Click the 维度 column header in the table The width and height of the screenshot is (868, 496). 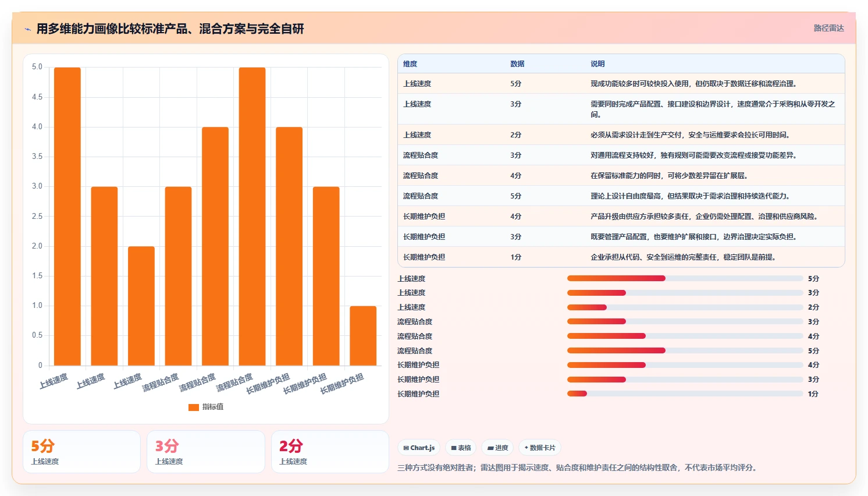pos(410,64)
